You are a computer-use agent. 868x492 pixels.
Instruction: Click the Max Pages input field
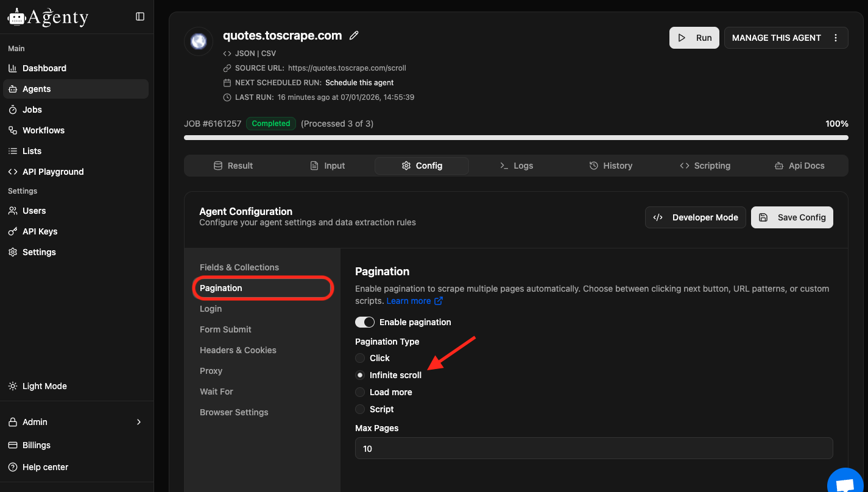(594, 449)
